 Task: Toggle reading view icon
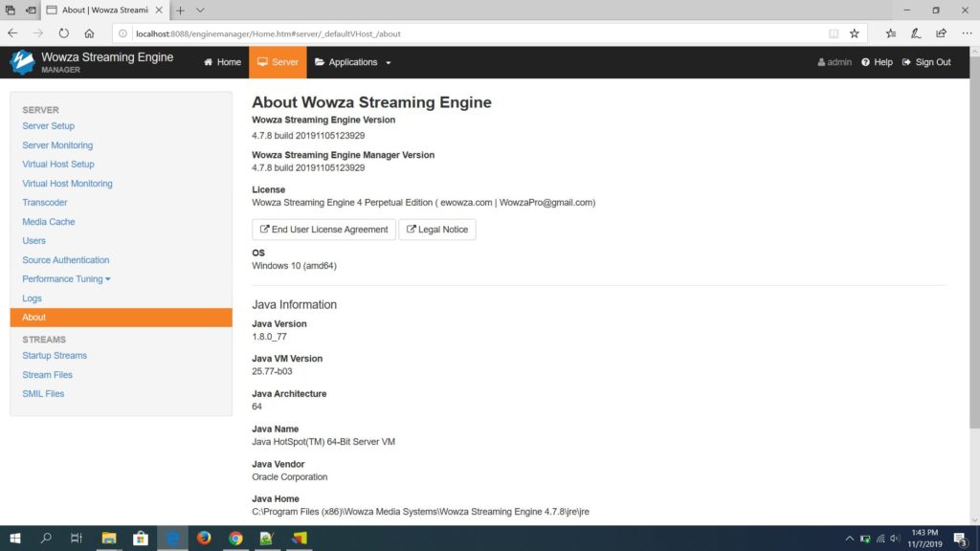834,33
